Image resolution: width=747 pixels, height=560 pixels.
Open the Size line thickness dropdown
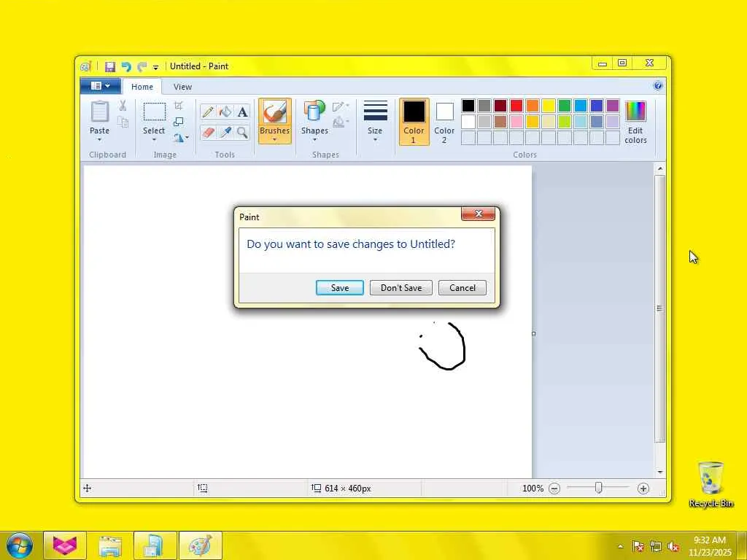click(375, 122)
